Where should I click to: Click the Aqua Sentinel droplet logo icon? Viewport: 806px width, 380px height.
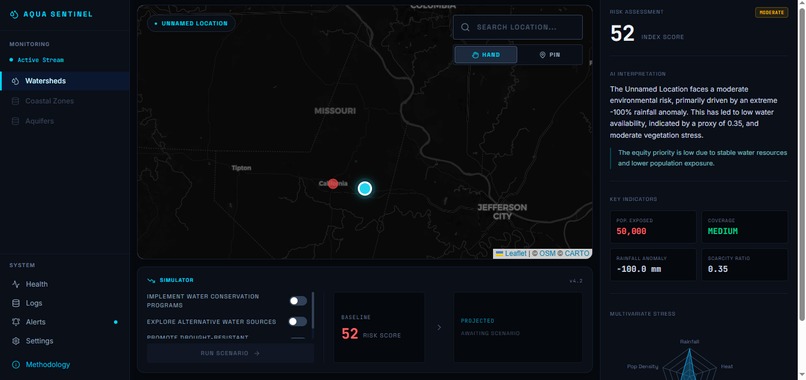point(14,14)
